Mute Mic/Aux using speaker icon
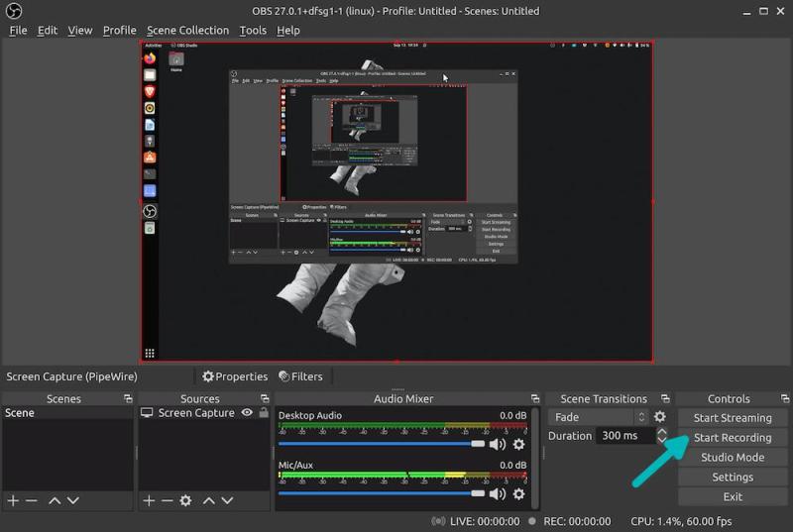The width and height of the screenshot is (793, 532). pos(497,493)
